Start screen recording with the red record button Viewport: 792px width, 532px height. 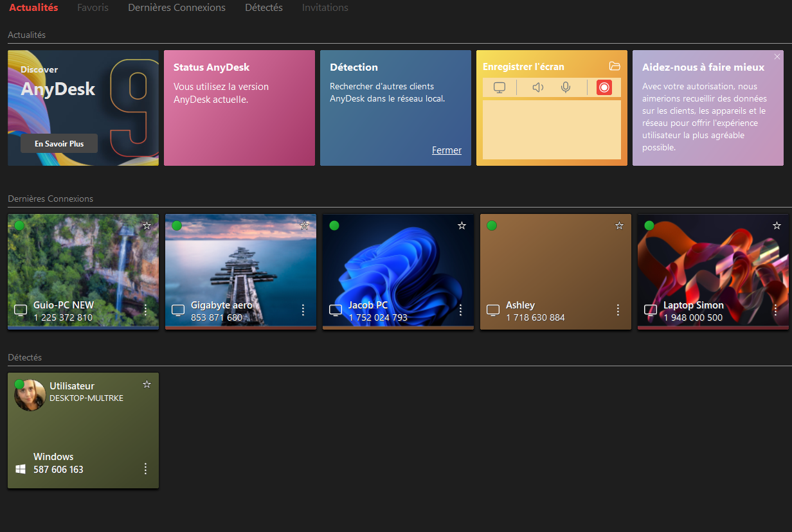pyautogui.click(x=604, y=87)
